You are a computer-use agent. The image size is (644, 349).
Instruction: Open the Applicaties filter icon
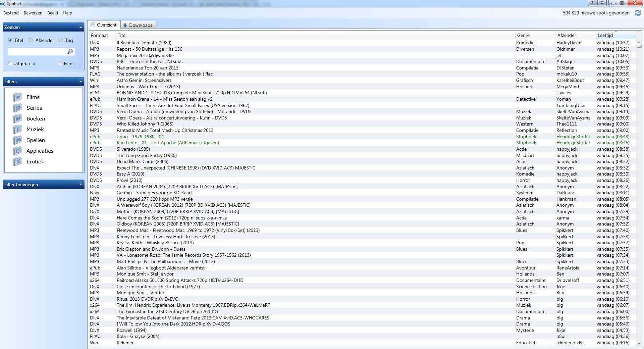pos(17,151)
